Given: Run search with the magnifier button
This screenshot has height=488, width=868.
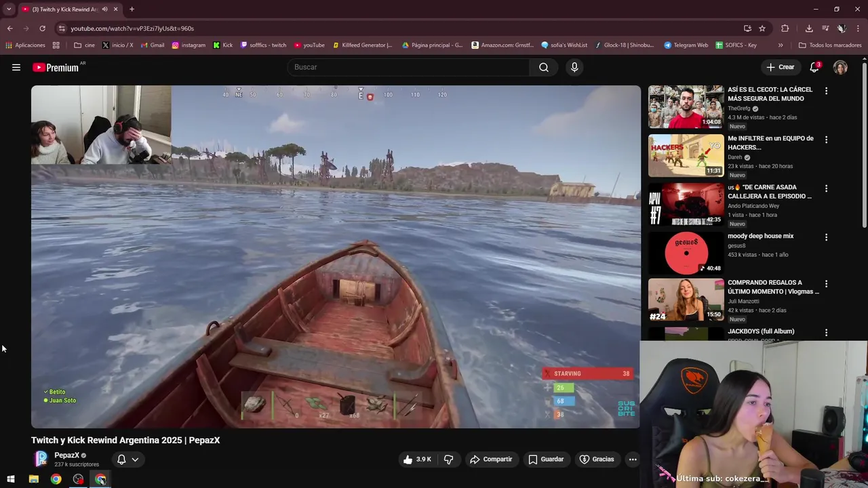Looking at the screenshot, I should [544, 67].
